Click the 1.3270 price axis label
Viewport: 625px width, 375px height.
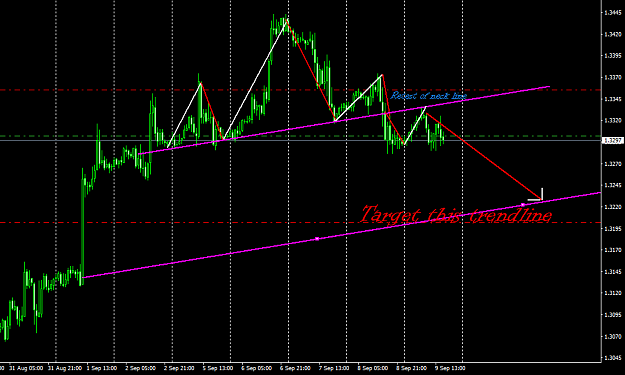tap(613, 163)
